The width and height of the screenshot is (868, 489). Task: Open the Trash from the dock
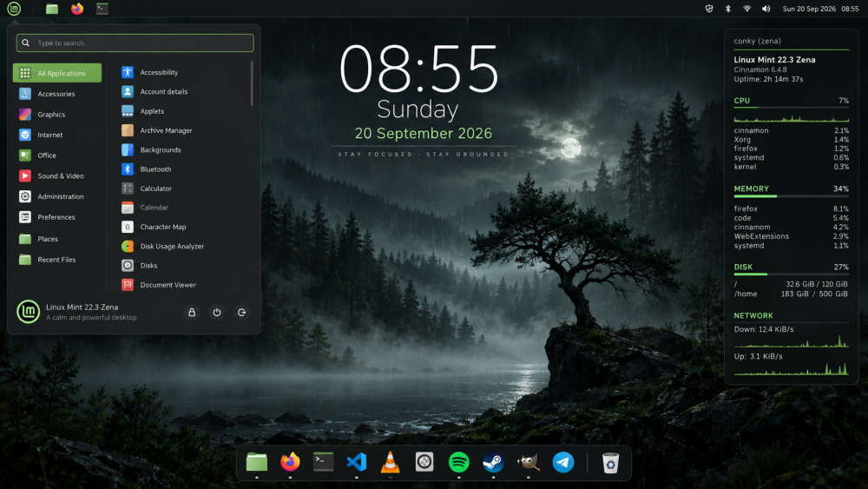coord(610,462)
